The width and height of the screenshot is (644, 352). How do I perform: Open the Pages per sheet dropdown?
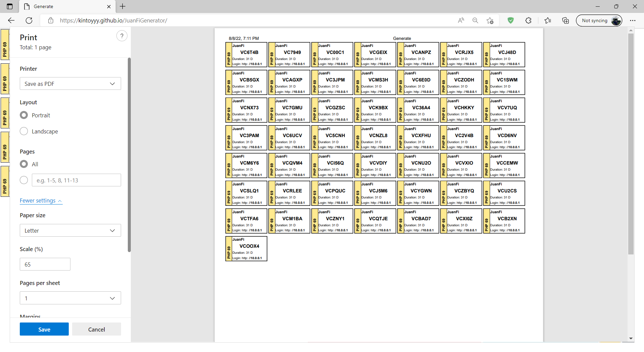pyautogui.click(x=70, y=298)
